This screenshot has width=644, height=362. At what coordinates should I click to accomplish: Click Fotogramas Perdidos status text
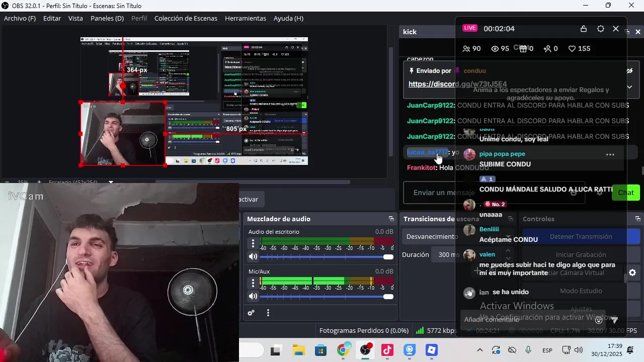coord(364,331)
